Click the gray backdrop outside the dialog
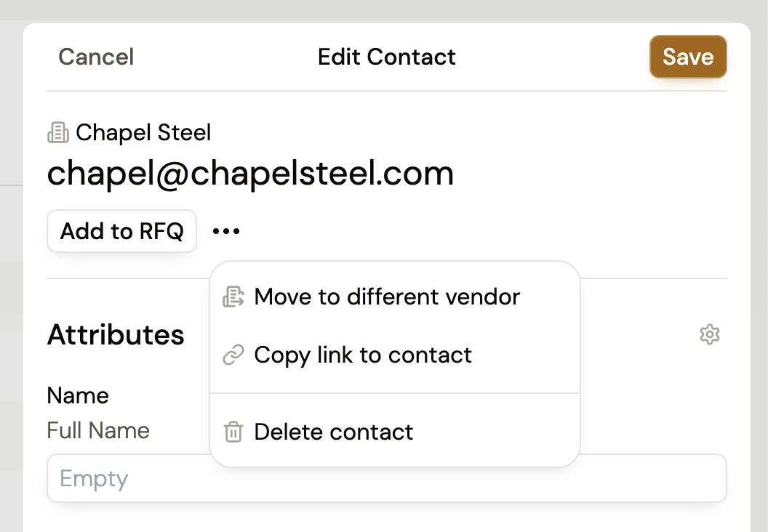 click(10, 291)
